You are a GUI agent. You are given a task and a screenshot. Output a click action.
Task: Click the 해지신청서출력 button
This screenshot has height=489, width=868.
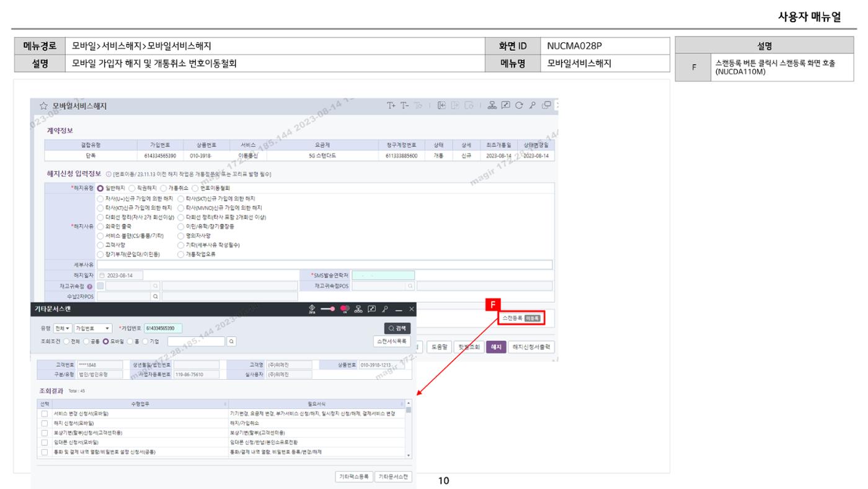(x=531, y=347)
